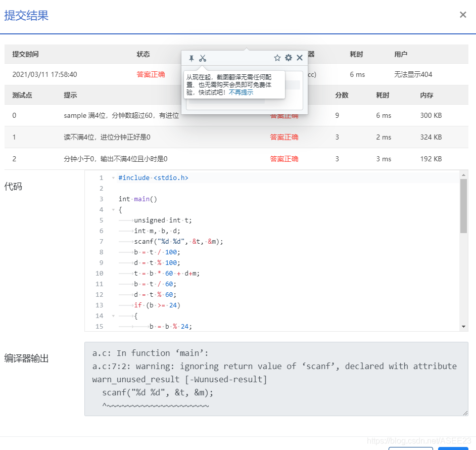The image size is (476, 450).
Task: Toggle the star favorite in the popup
Action: (277, 58)
